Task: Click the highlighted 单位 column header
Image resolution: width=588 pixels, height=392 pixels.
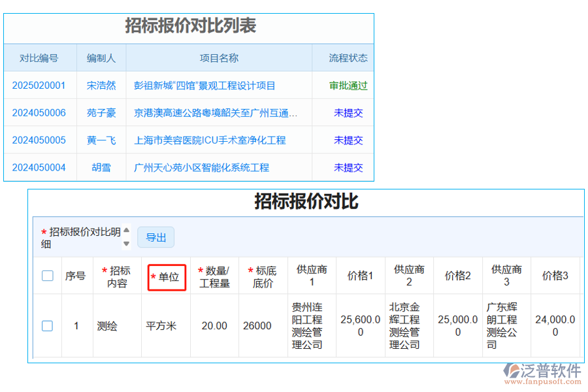Action: (167, 277)
